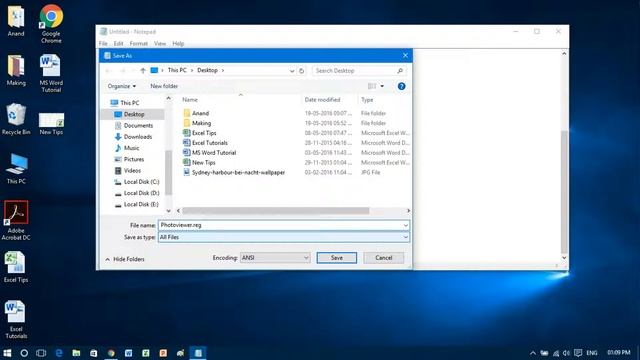Select Documents in the navigation pane

click(138, 125)
